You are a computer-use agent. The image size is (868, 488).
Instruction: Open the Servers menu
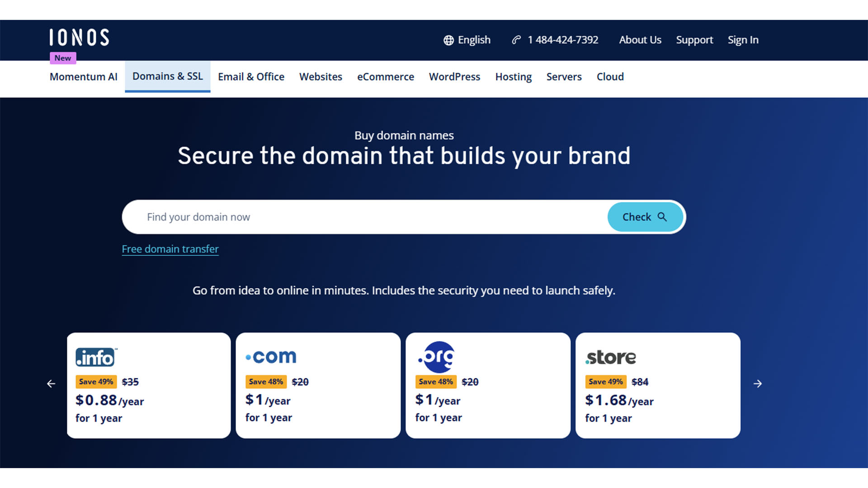[564, 77]
